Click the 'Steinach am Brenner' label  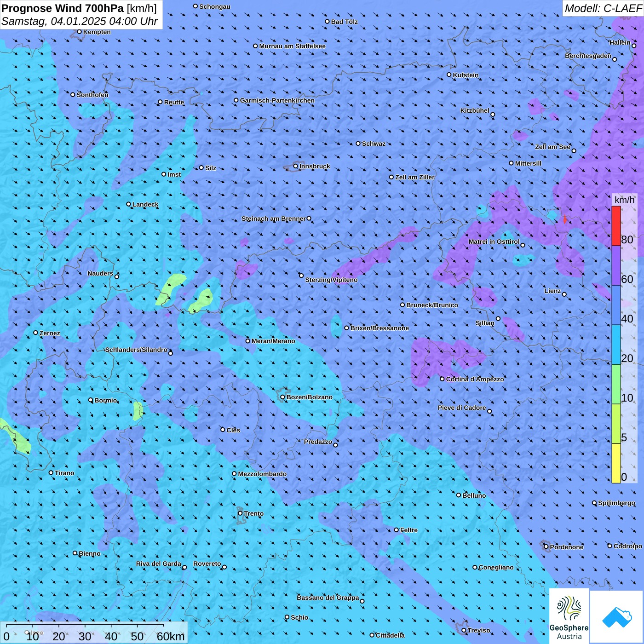[x=274, y=218]
